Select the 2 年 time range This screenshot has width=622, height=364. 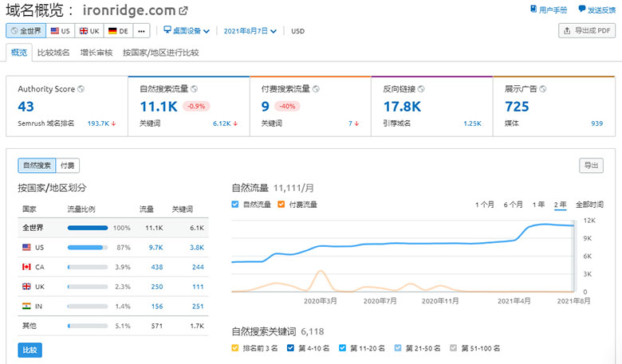(x=560, y=205)
